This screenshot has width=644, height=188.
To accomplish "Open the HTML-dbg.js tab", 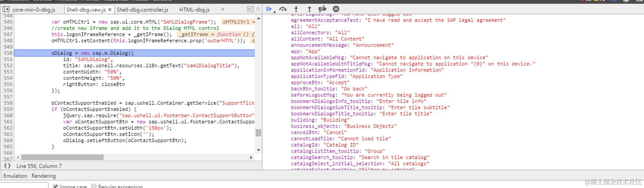I will (195, 10).
